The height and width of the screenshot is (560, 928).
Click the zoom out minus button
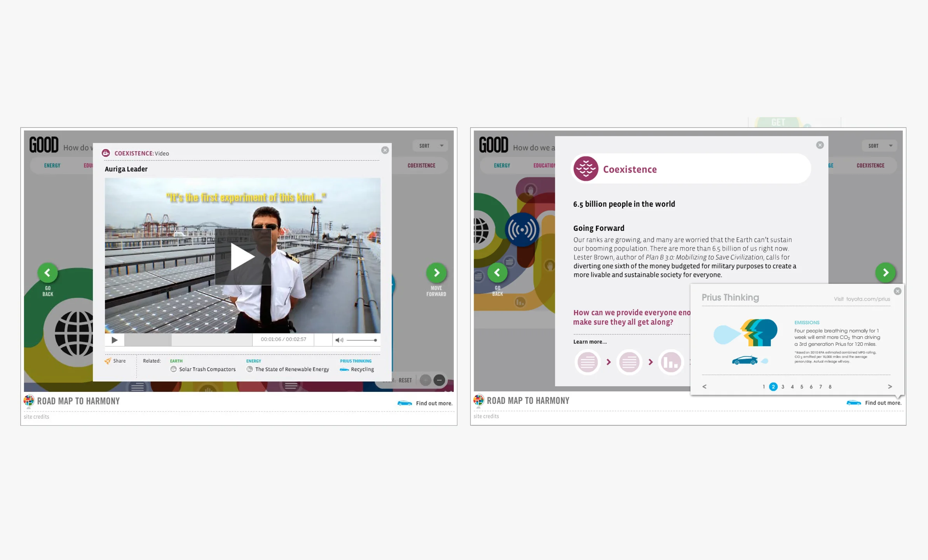click(x=439, y=380)
